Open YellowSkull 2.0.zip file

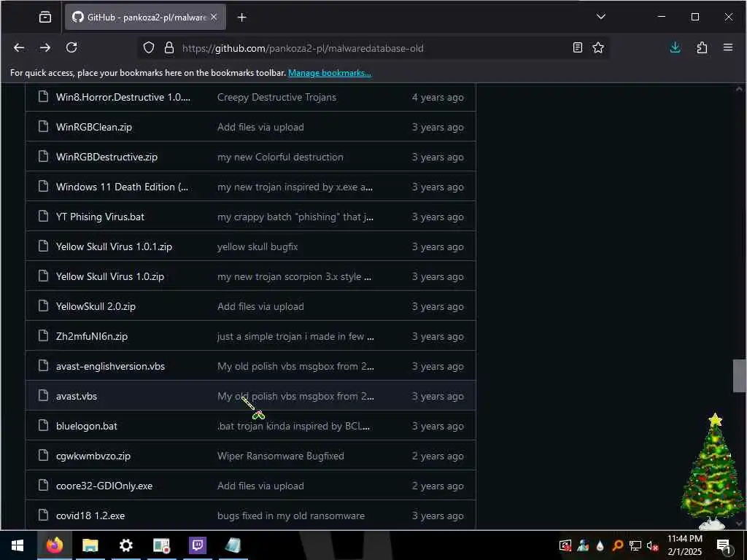click(96, 307)
